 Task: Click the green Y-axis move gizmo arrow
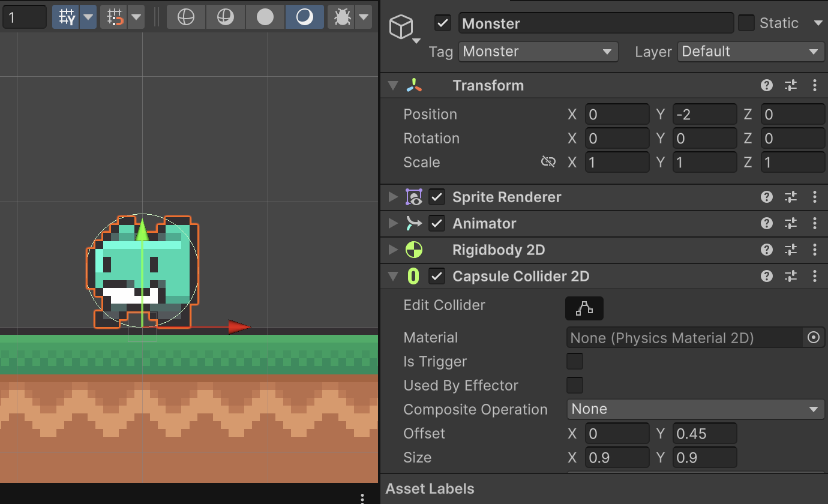point(142,231)
